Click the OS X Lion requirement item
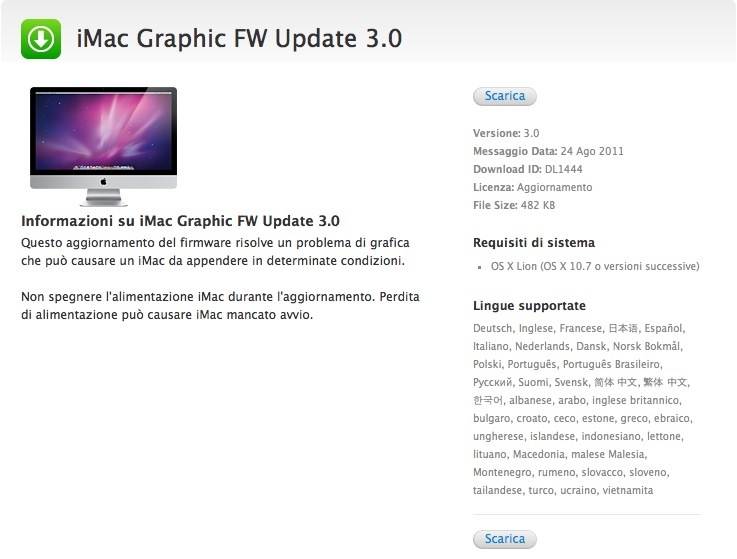 595,266
